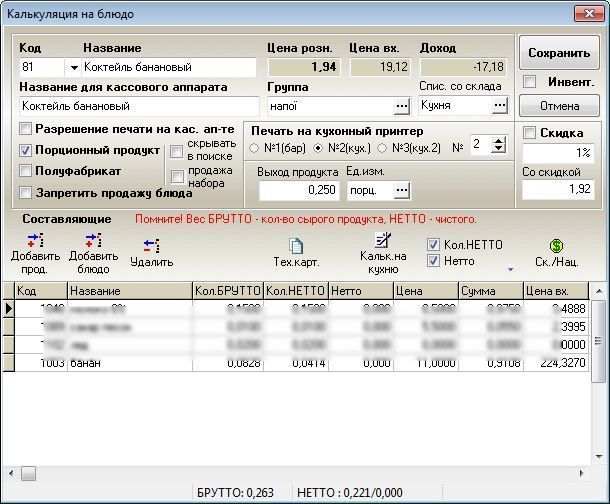Close the Калькуляция на блюдо window
The width and height of the screenshot is (610, 504).
589,14
